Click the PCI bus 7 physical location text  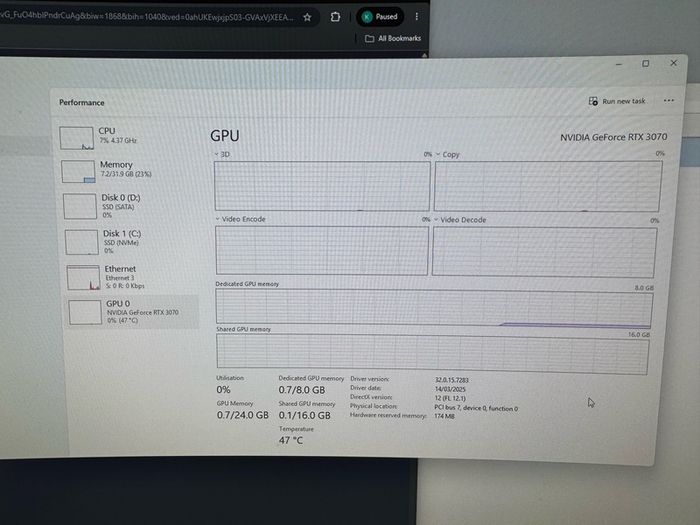pyautogui.click(x=476, y=408)
